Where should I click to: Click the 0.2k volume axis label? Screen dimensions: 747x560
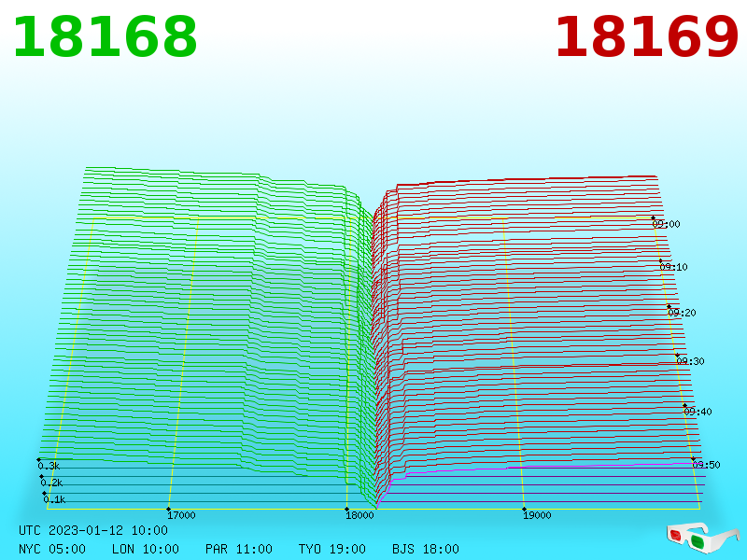pyautogui.click(x=52, y=483)
